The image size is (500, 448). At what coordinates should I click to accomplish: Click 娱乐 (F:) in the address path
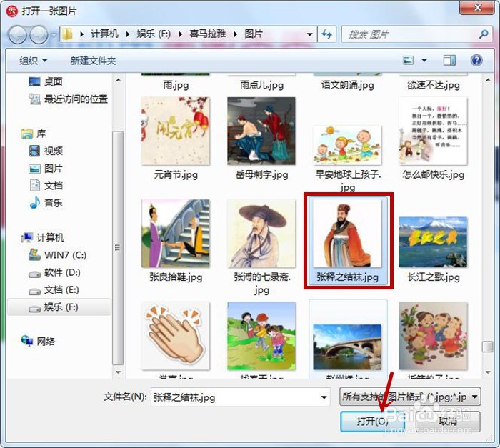[154, 34]
